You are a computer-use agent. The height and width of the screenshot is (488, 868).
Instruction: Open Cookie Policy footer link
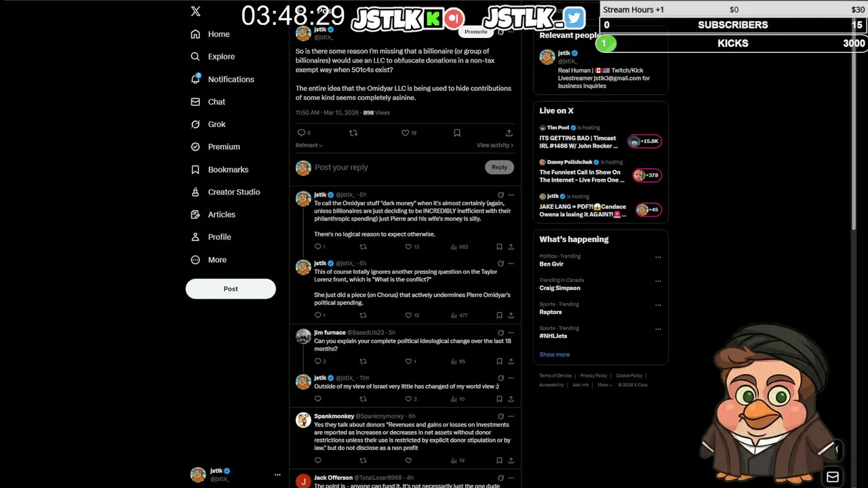[x=629, y=375]
